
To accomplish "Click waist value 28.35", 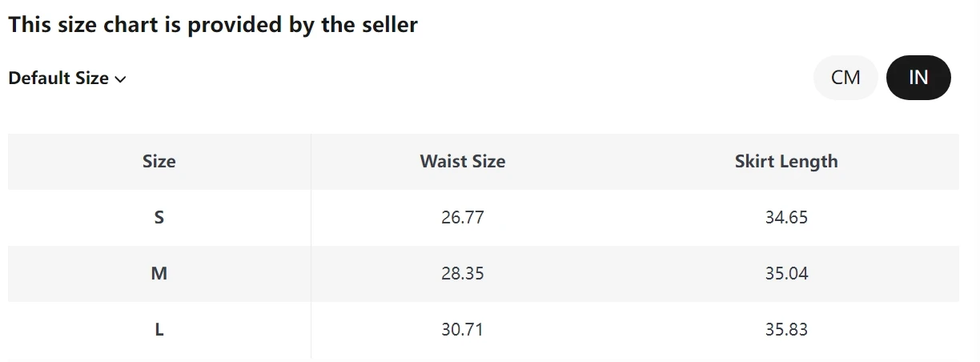I will click(x=463, y=273).
